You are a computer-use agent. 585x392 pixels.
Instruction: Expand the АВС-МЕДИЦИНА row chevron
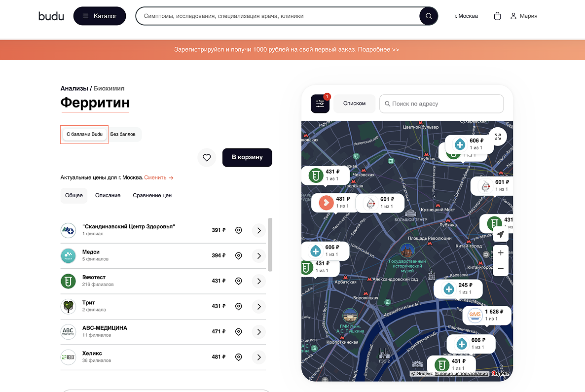(259, 332)
